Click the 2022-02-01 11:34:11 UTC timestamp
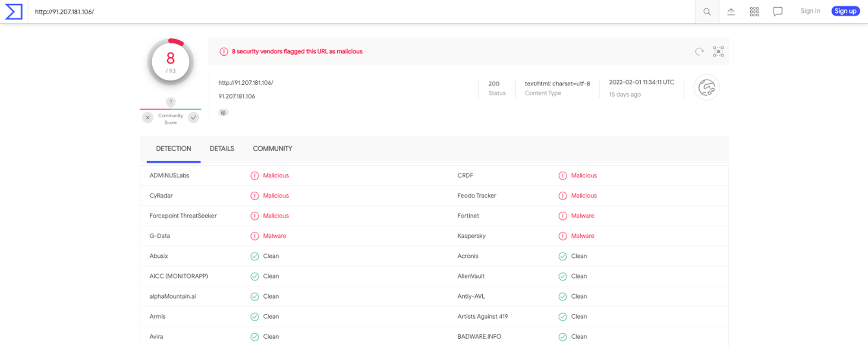 (x=642, y=82)
